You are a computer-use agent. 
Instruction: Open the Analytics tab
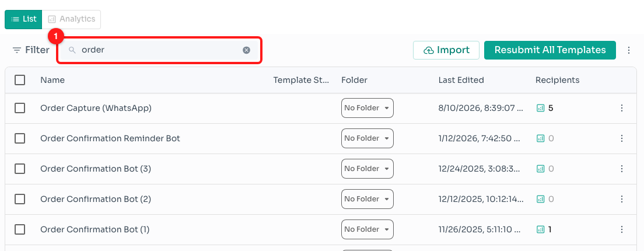72,19
